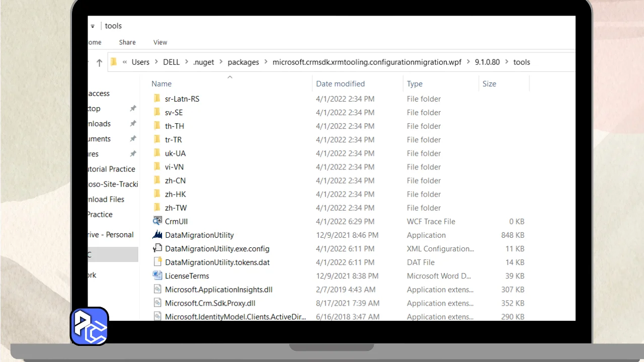Viewport: 644px width, 362px height.
Task: Select the Microsoft.ApplicationInsights.dll file icon
Action: tap(157, 289)
